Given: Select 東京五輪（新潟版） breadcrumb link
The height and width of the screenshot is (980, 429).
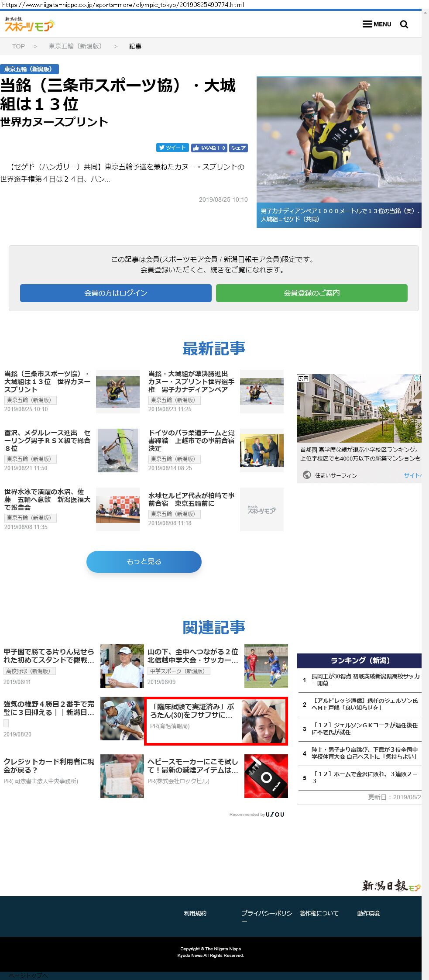Looking at the screenshot, I should point(75,46).
